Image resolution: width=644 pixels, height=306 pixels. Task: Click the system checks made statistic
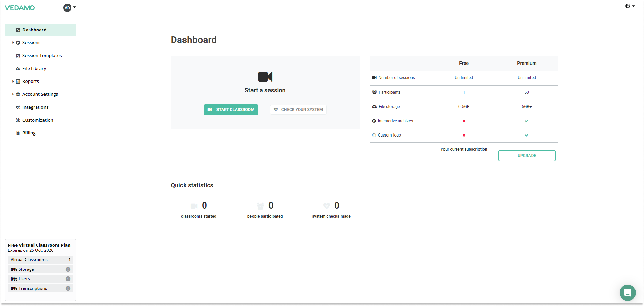click(331, 210)
